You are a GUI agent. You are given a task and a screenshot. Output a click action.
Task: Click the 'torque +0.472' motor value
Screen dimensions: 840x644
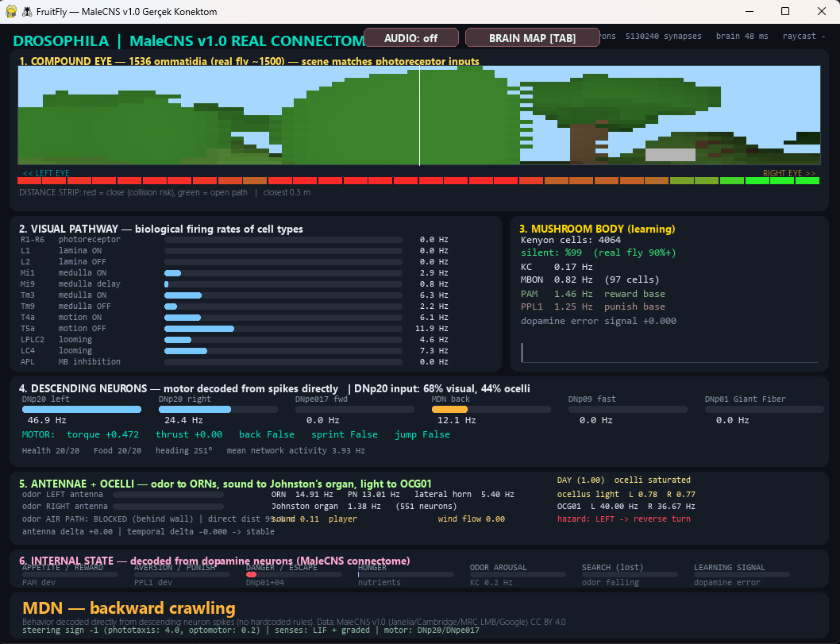point(102,434)
